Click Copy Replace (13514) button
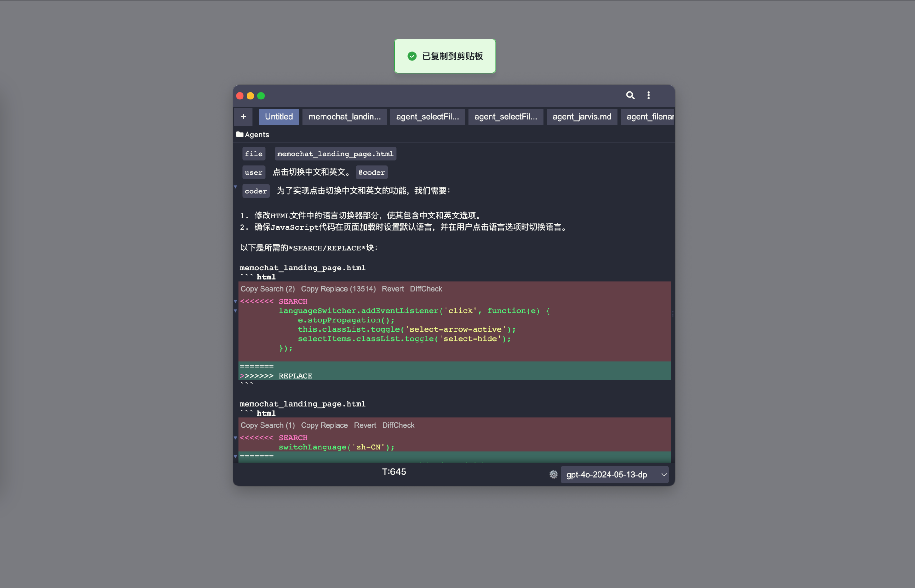Image resolution: width=915 pixels, height=588 pixels. click(338, 289)
